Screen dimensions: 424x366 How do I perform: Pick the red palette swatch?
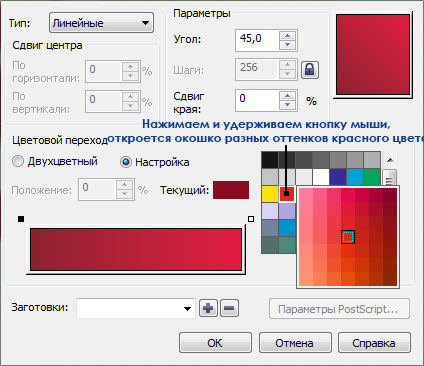(287, 194)
